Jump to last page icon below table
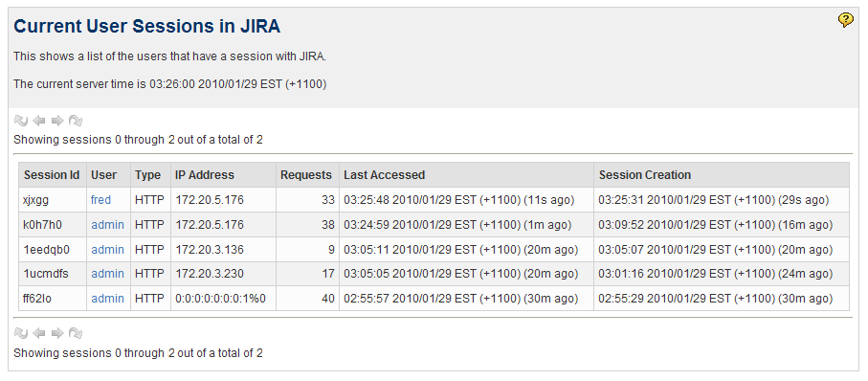This screenshot has height=381, width=868. [x=76, y=333]
